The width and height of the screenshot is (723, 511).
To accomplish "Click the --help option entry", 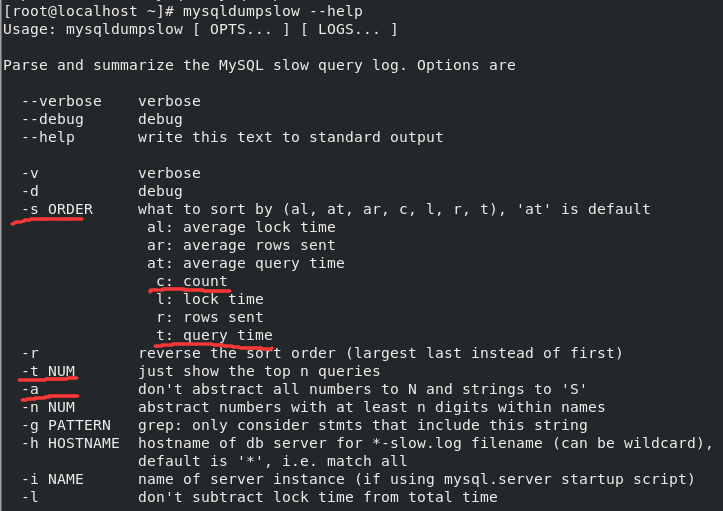I will tap(48, 137).
